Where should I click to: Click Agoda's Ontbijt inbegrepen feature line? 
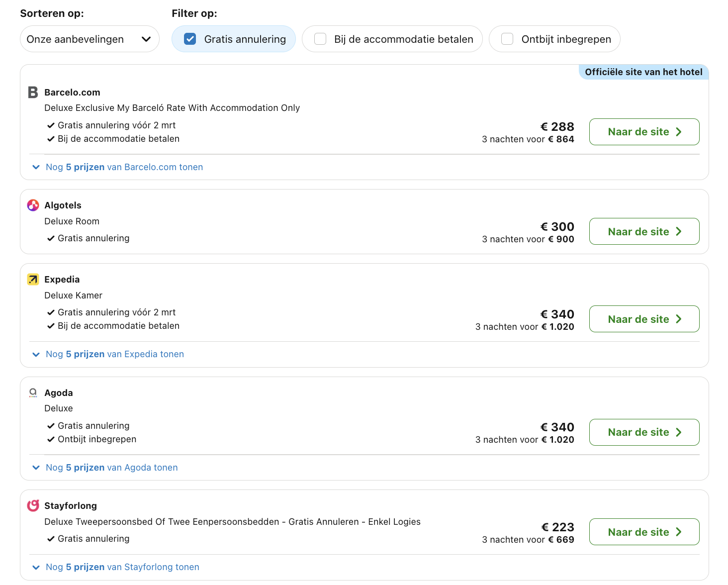pos(91,439)
